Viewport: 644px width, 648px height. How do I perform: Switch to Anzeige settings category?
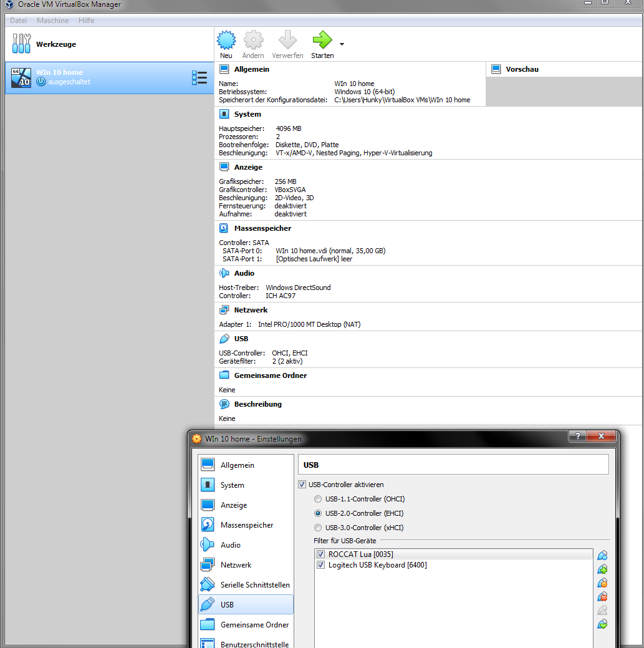[x=246, y=505]
